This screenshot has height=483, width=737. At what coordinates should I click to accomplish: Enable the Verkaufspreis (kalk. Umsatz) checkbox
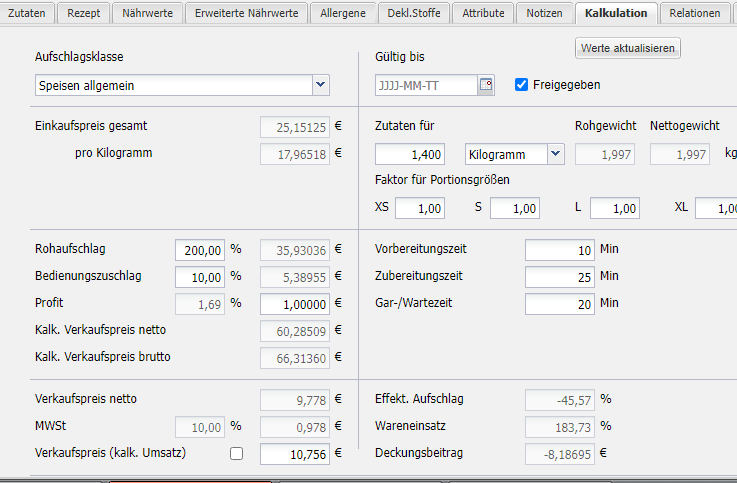pyautogui.click(x=236, y=454)
